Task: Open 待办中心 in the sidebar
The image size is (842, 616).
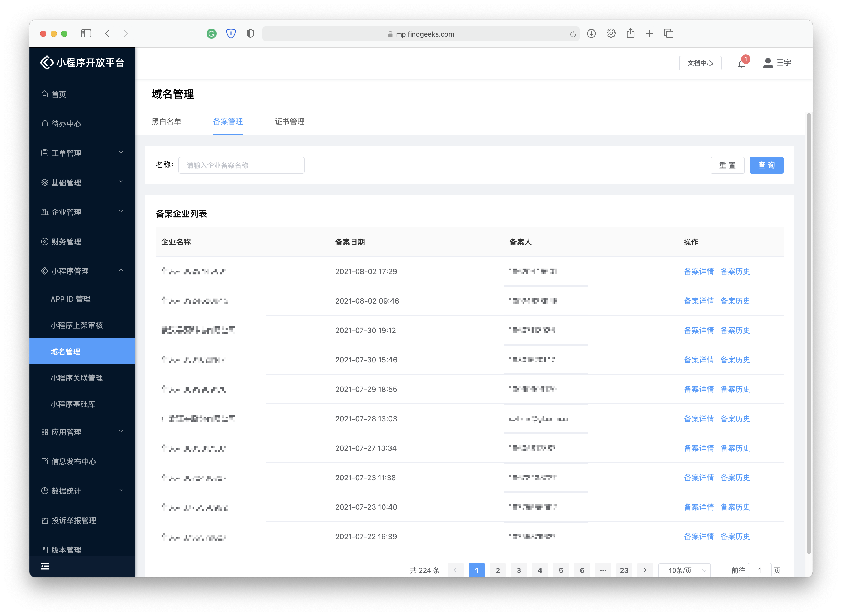Action: pos(82,124)
